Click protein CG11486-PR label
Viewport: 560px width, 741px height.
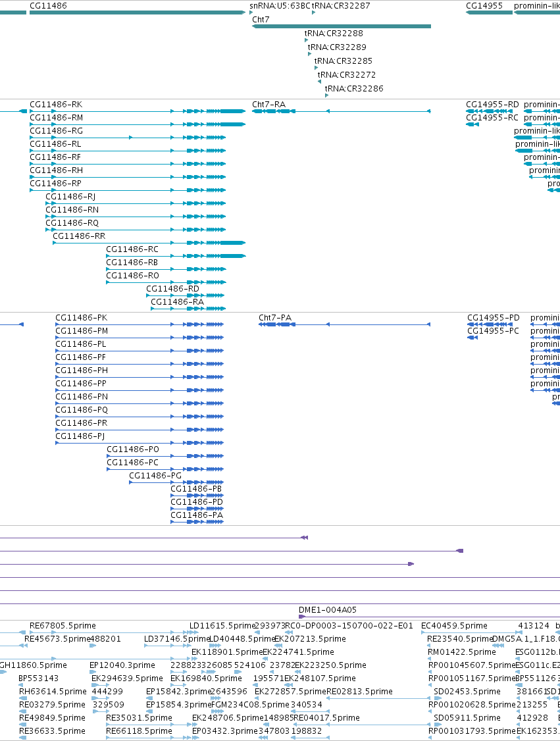(x=82, y=424)
